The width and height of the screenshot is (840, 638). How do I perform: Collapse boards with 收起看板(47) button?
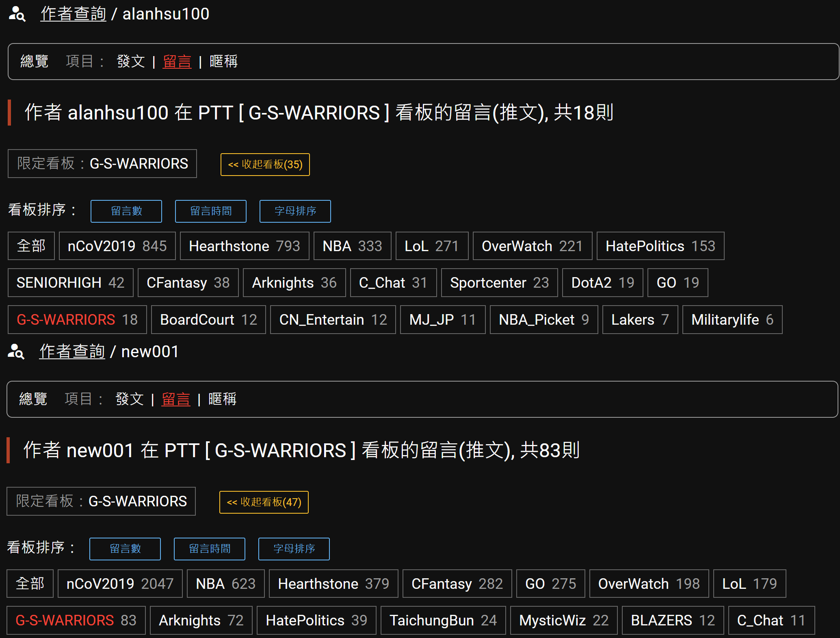264,502
